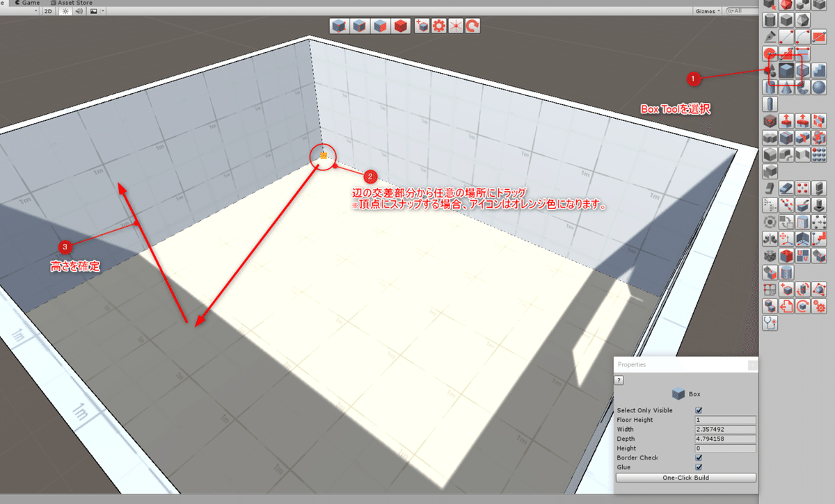This screenshot has height=504, width=835.
Task: Open the shading mode dropdown arrow
Action: pyautogui.click(x=36, y=11)
